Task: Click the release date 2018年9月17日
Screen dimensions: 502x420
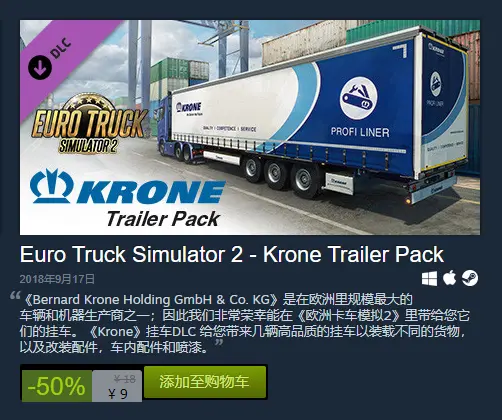Action: coord(57,279)
